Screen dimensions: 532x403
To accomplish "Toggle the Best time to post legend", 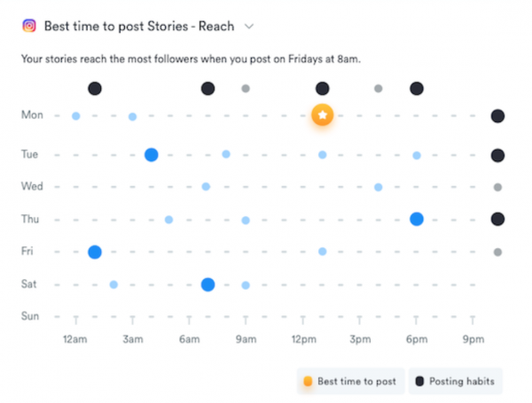I will pos(351,382).
